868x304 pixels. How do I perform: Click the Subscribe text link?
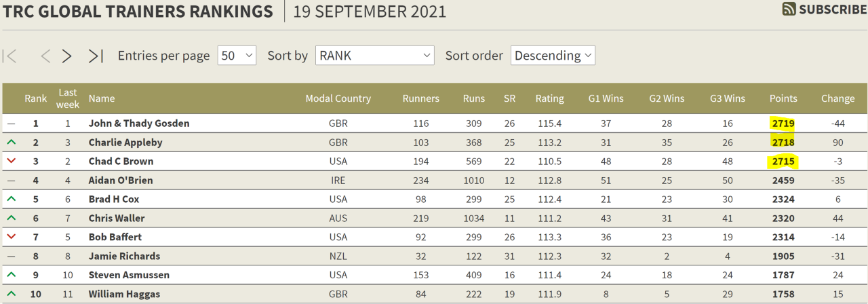click(833, 9)
